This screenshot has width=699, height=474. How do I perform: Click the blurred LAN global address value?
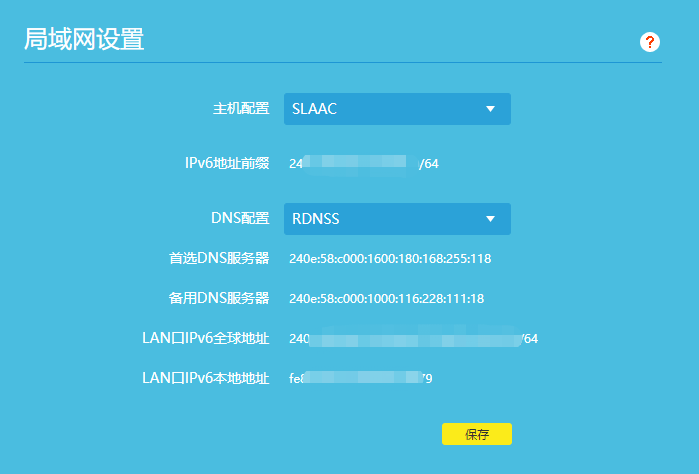click(414, 339)
